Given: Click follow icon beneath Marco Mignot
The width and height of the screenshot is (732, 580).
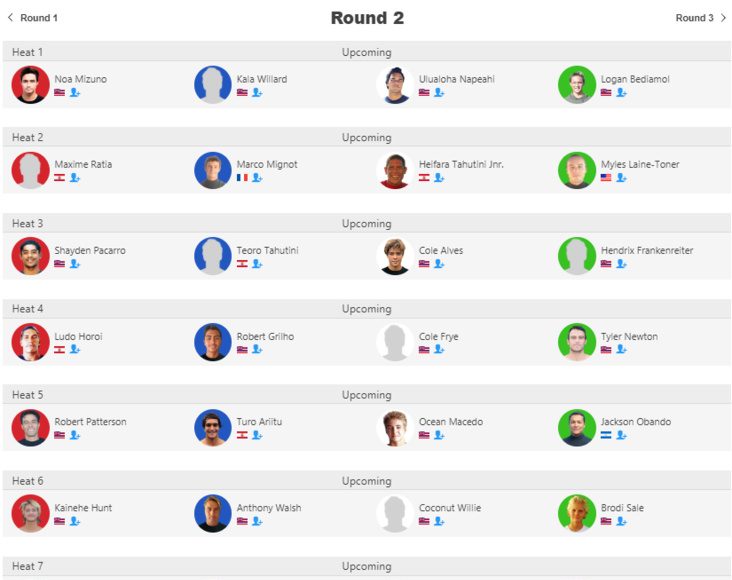Looking at the screenshot, I should pyautogui.click(x=257, y=178).
